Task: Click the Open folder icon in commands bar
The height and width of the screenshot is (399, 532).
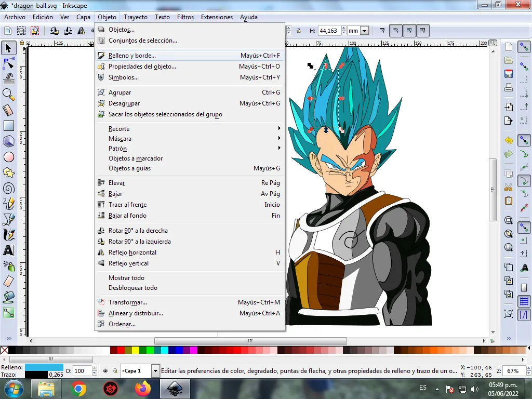Action: pos(508,60)
